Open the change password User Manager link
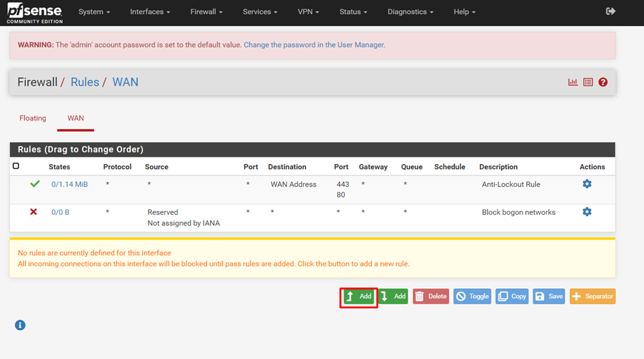 314,45
